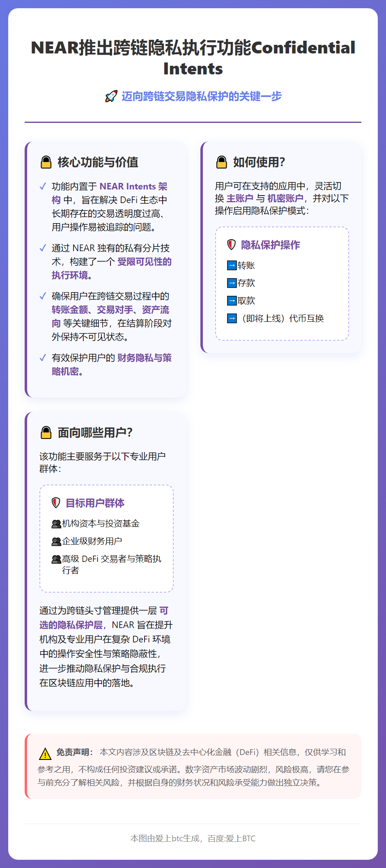Click the people icon before 企业级财务用户
The height and width of the screenshot is (868, 386).
(x=56, y=541)
